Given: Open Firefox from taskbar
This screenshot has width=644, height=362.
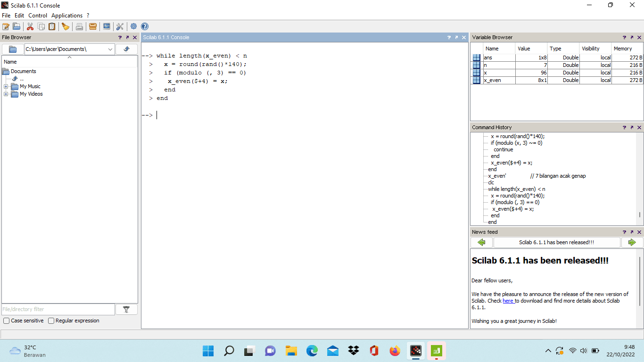Looking at the screenshot, I should tap(395, 351).
